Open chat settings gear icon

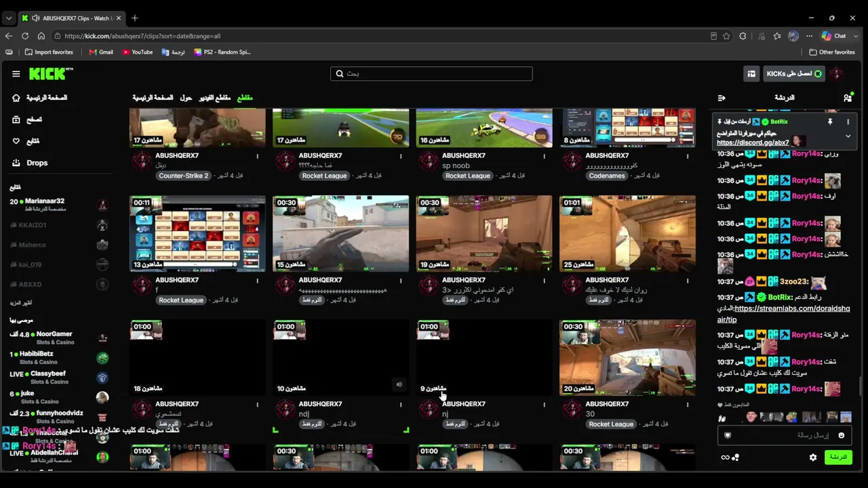pyautogui.click(x=813, y=457)
